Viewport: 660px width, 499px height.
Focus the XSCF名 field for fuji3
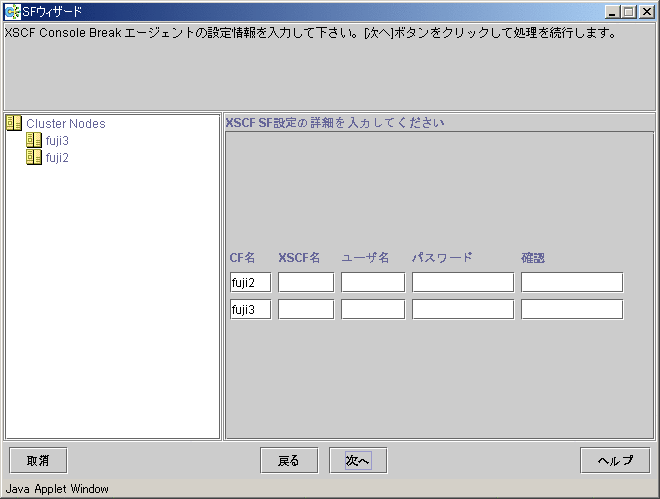tap(306, 309)
